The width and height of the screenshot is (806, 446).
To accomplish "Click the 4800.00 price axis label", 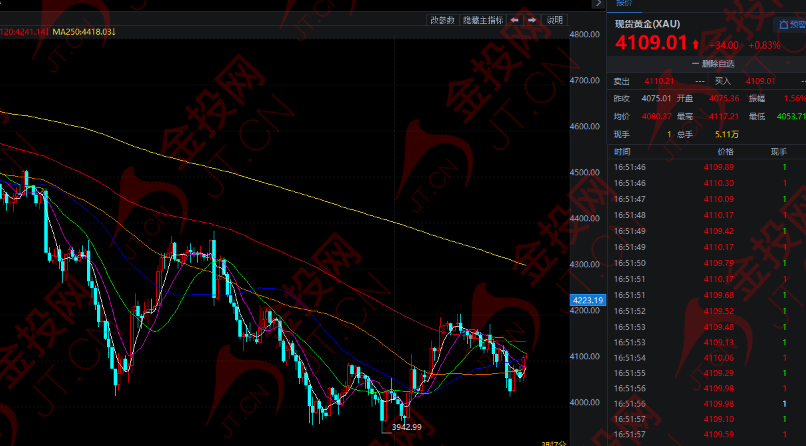I will tap(585, 34).
